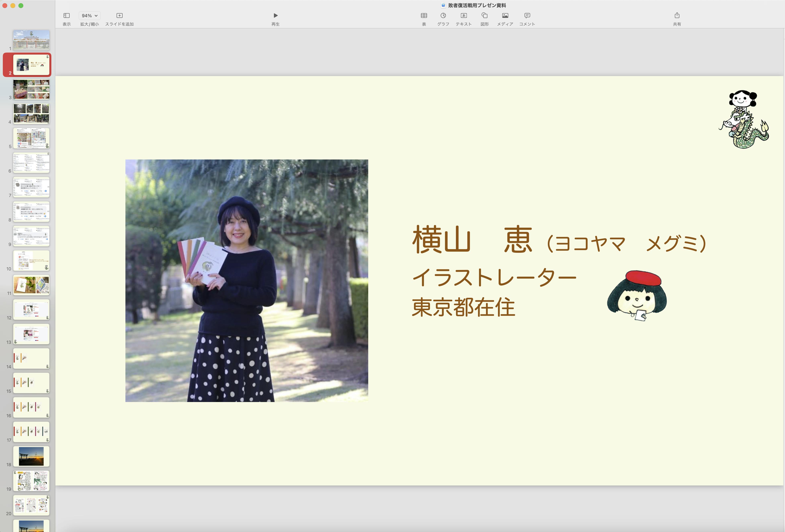Start the slideshow with 再生 button
This screenshot has height=532, width=785.
(275, 15)
